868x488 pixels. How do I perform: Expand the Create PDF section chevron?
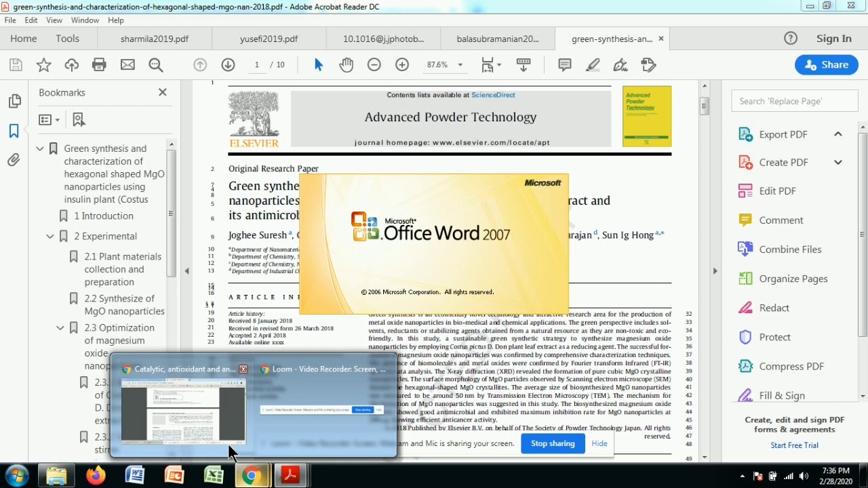[838, 163]
